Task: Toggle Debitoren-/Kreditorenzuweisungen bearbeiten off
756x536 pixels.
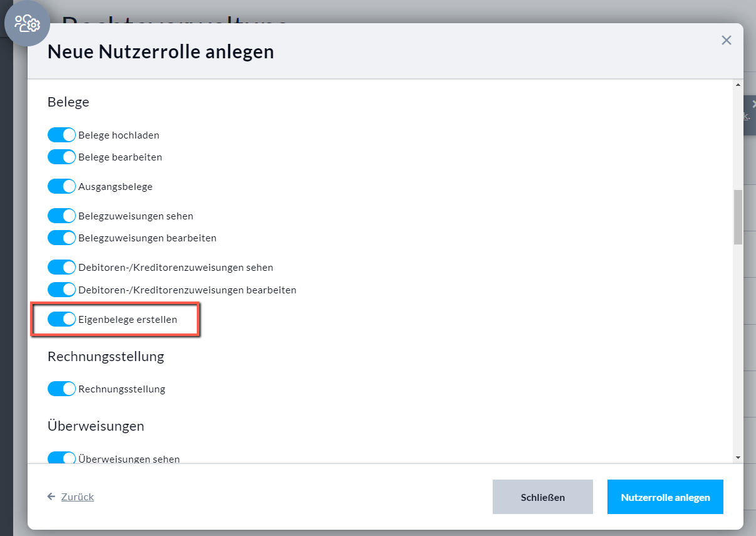Action: coord(61,289)
